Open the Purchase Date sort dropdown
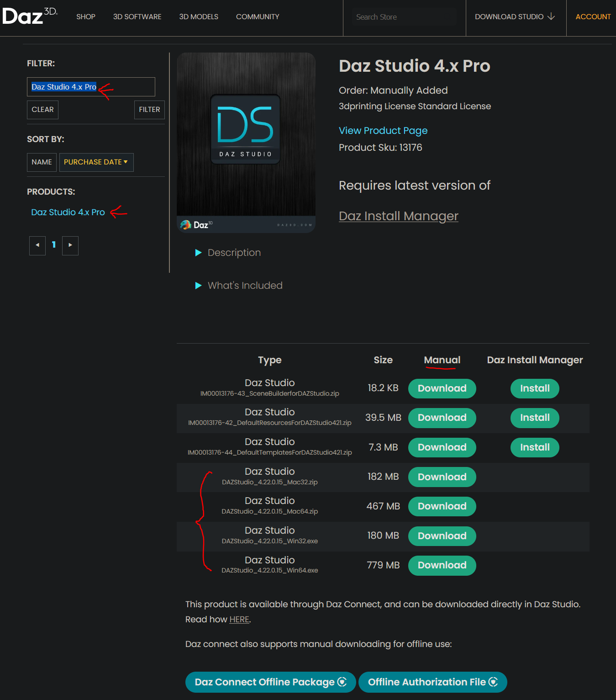The image size is (616, 700). pos(96,162)
